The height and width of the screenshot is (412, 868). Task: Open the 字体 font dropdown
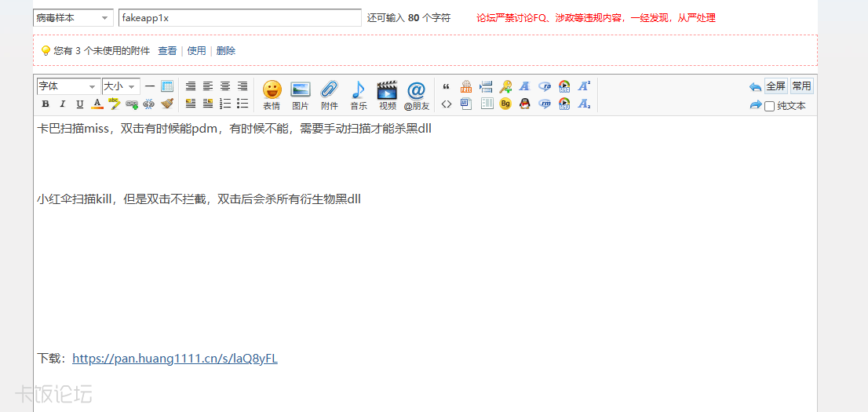pos(68,86)
